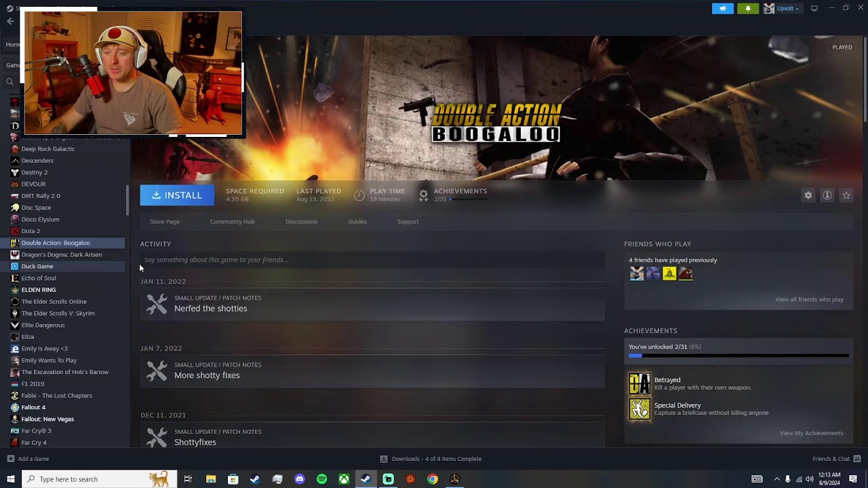Select Elite Dangerous in library
868x488 pixels.
43,325
